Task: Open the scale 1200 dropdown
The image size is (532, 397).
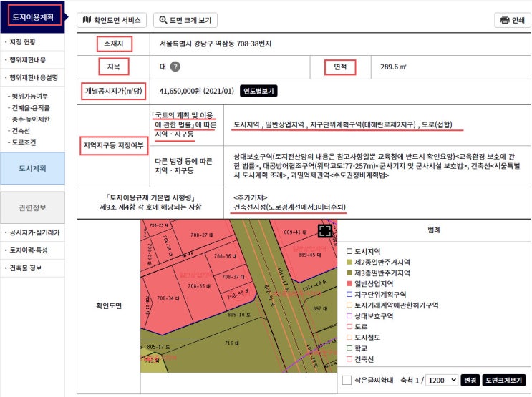Action: pos(442,380)
